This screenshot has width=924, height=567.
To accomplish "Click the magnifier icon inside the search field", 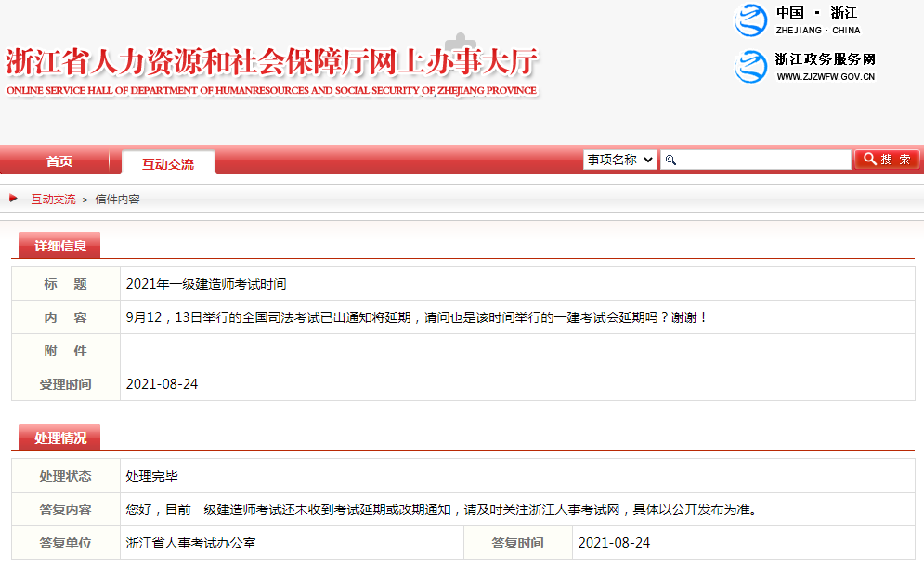I will tap(670, 161).
